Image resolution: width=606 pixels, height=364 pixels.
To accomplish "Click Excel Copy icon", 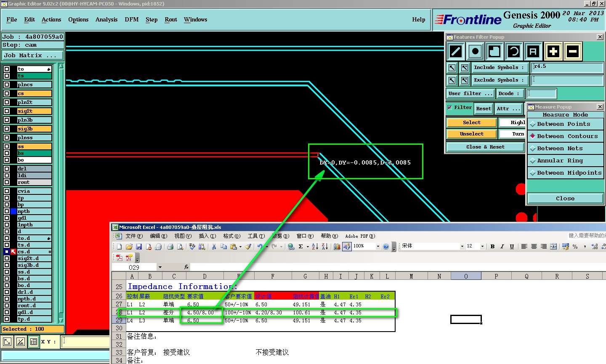I will click(223, 247).
